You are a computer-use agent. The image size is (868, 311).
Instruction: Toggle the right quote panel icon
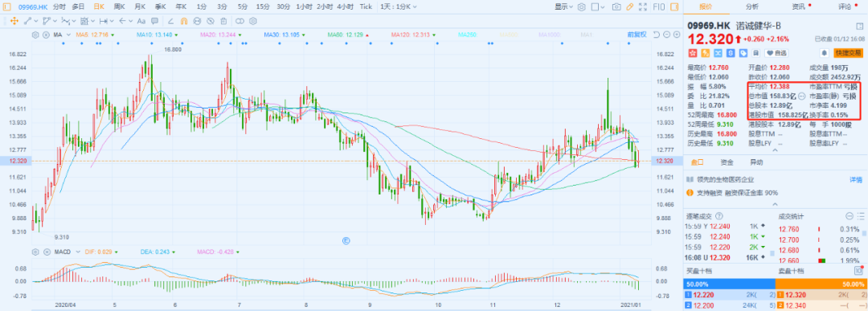tap(674, 7)
